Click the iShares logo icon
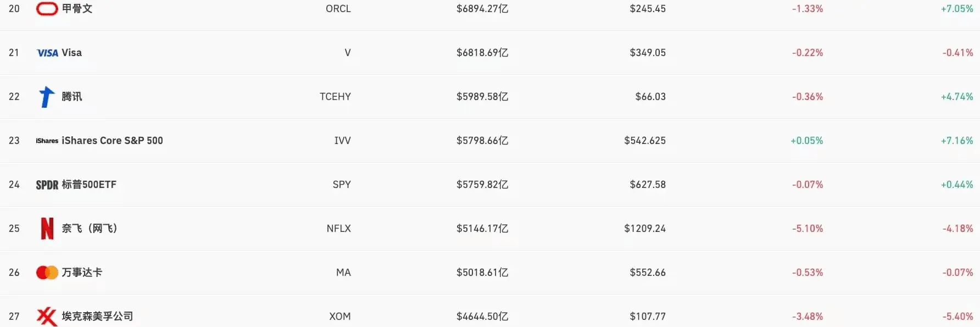This screenshot has height=327, width=980. (47, 141)
